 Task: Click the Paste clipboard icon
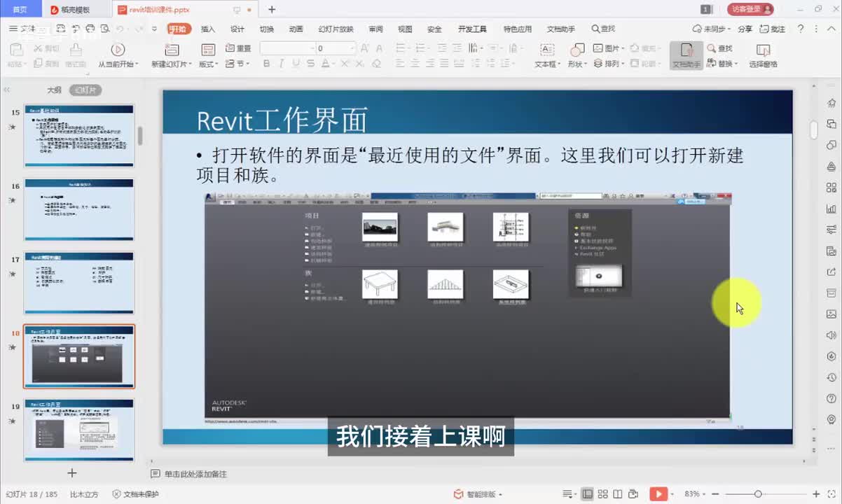pos(17,49)
